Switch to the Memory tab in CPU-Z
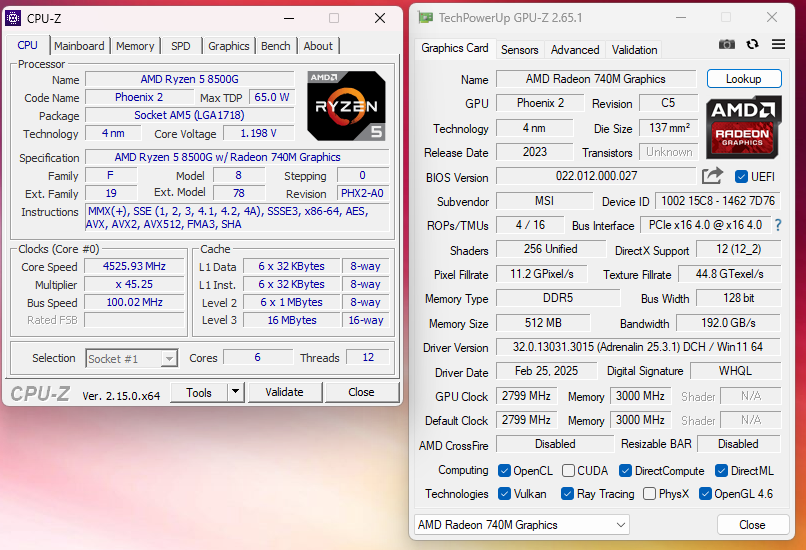 point(135,46)
